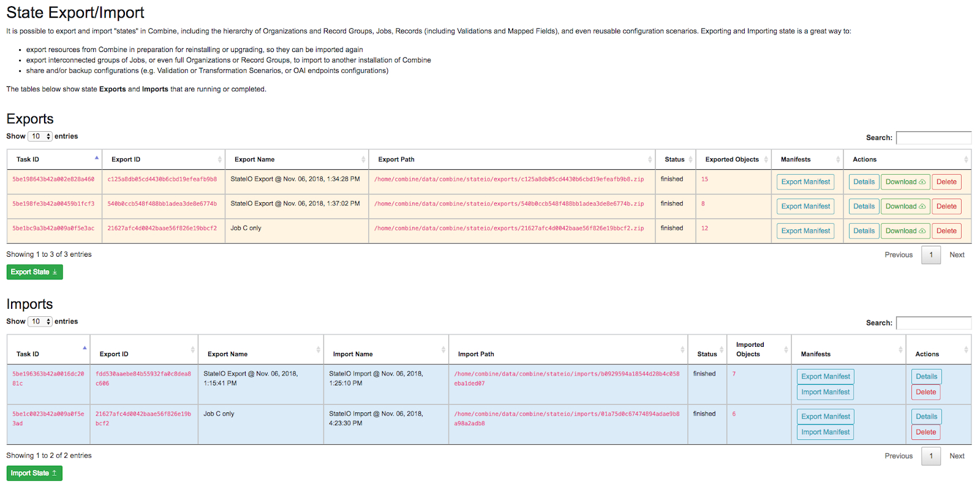Click exported objects count 12
This screenshot has width=980, height=489.
tap(704, 229)
